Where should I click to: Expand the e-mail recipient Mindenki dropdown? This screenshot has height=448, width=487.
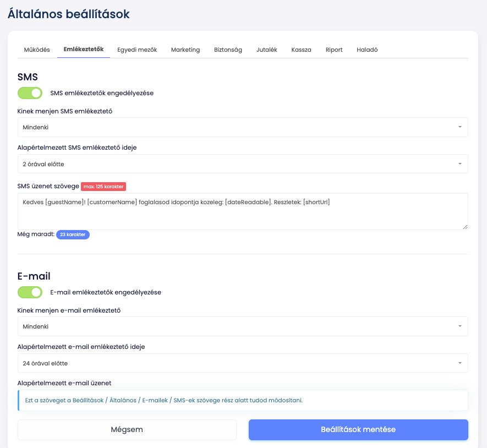(x=243, y=326)
